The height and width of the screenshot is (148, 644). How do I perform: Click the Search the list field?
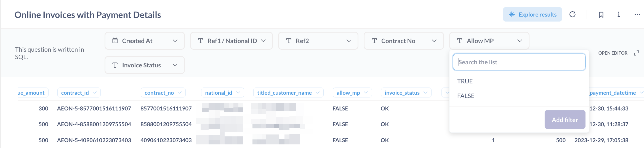click(x=519, y=62)
